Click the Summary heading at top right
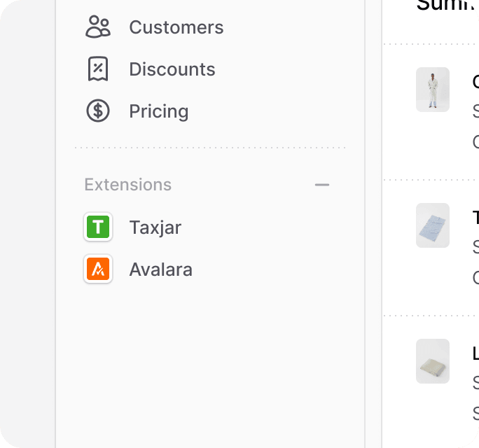The height and width of the screenshot is (448, 479). pos(447,5)
